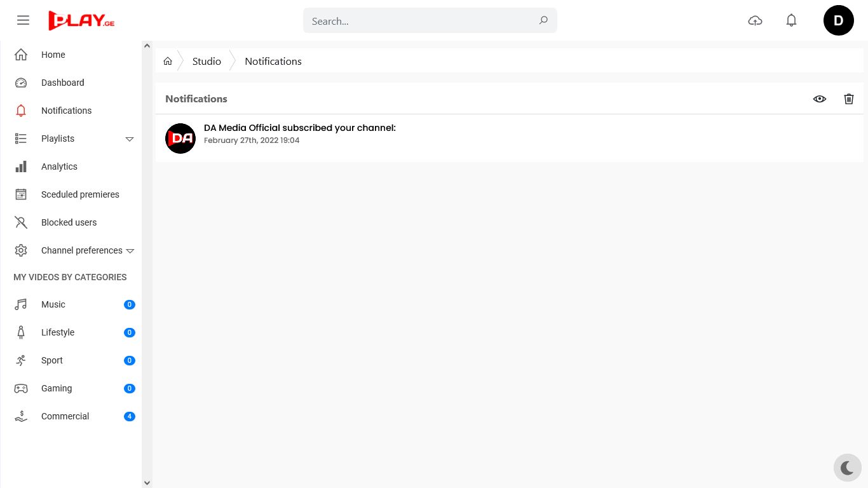
Task: Open the notification bell in header
Action: pyautogui.click(x=791, y=21)
